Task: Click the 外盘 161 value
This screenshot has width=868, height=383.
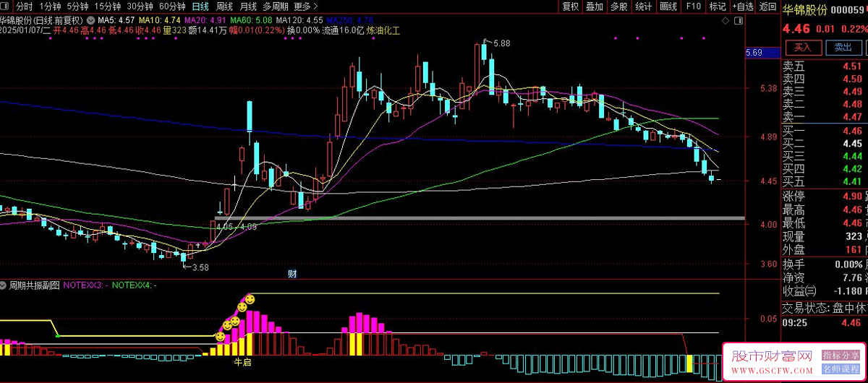Action: [854, 249]
